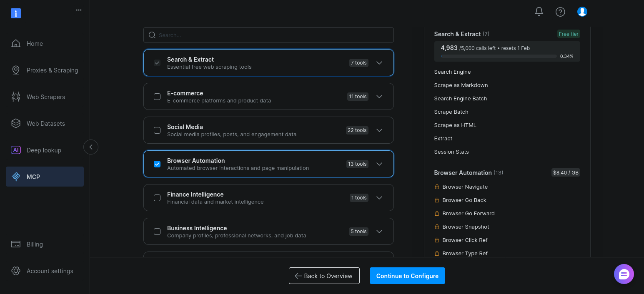Launch the chat support bubble
The width and height of the screenshot is (644, 294).
[624, 274]
